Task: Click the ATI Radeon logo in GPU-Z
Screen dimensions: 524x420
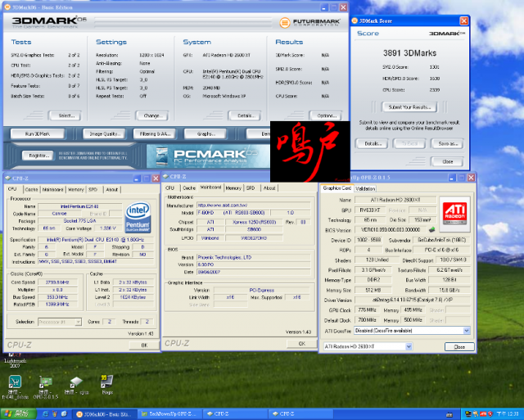Action: 455,215
